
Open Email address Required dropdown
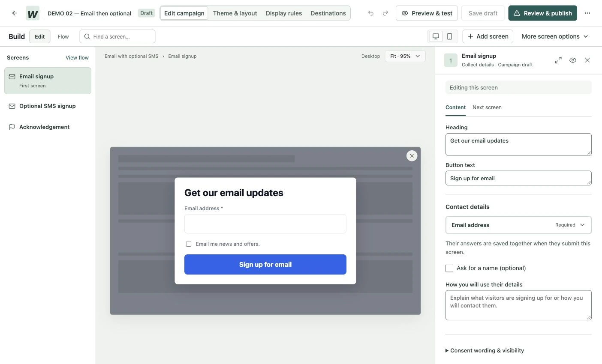pos(518,225)
